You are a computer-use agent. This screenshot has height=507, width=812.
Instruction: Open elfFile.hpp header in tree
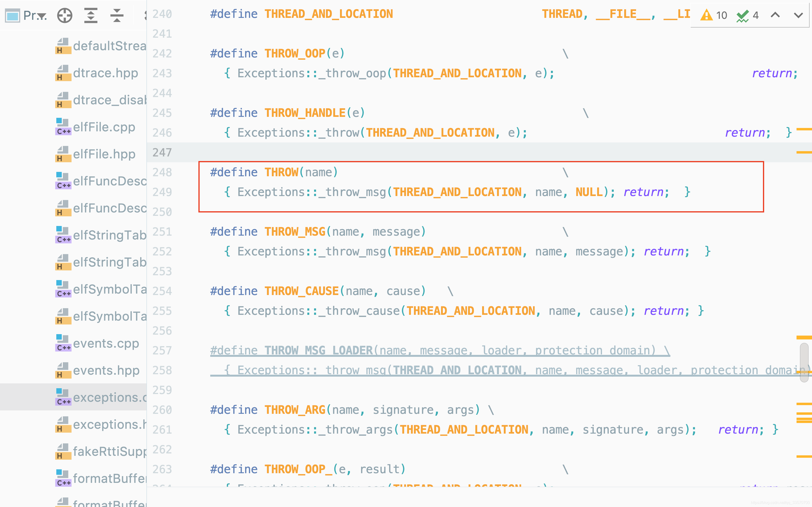[104, 154]
